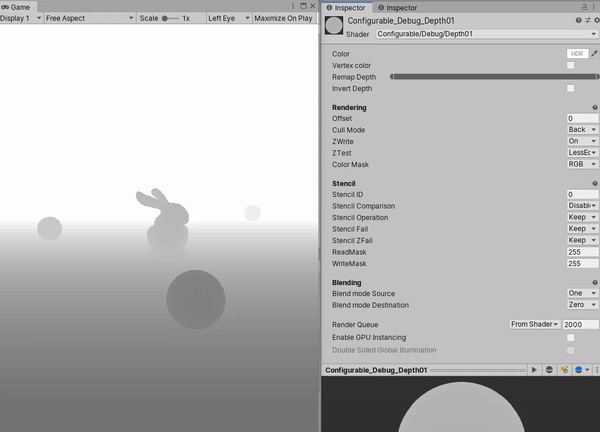600x432 pixels.
Task: Open help icon for Blending section
Action: [x=595, y=282]
